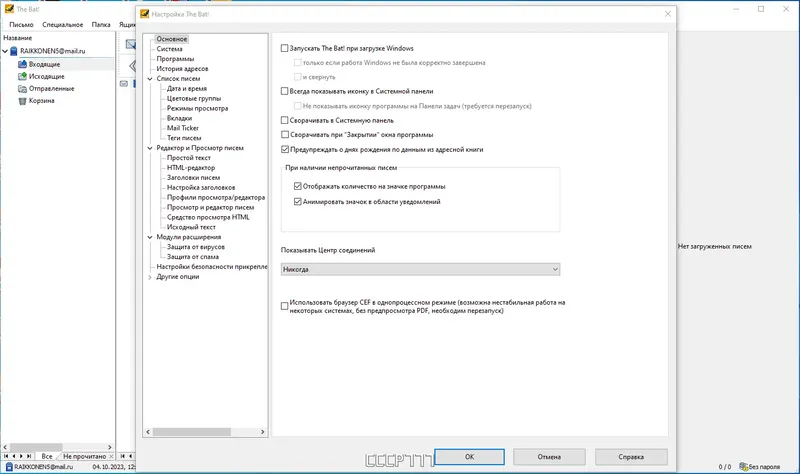Switch to the 'Все' folder tab

click(47, 456)
